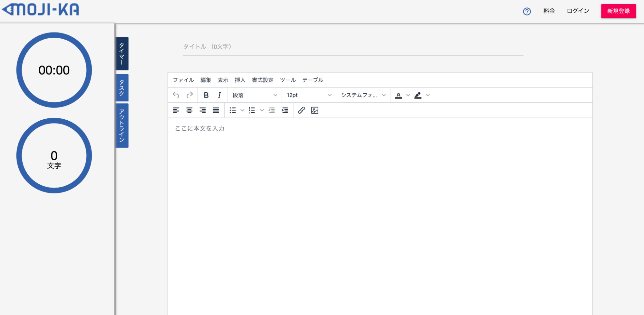Click the undo arrow icon
644x315 pixels.
coord(176,95)
